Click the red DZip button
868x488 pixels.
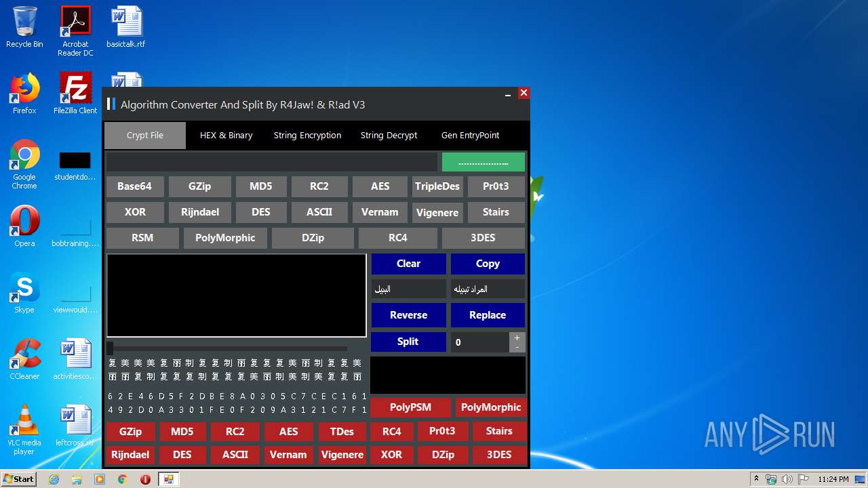pos(443,455)
